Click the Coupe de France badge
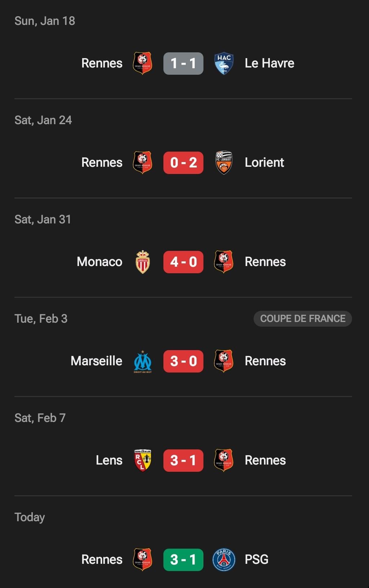Screen dimensions: 369x588 coord(303,319)
